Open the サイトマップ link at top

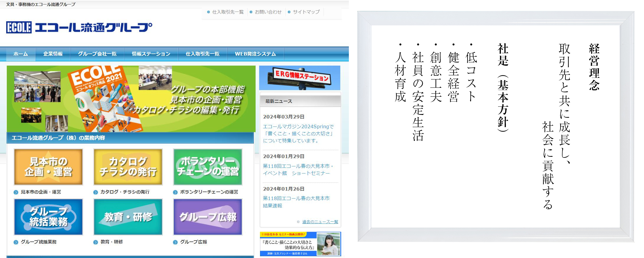click(x=306, y=12)
